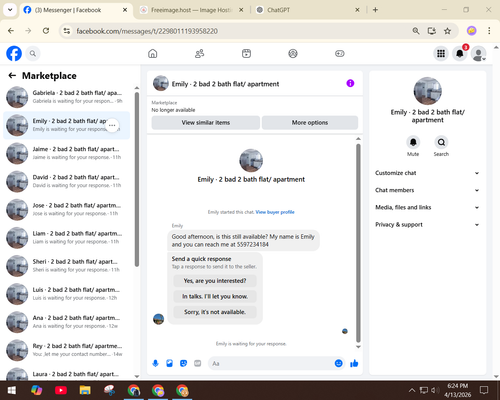
Task: Open three-dot options on Emily chat row
Action: [112, 125]
